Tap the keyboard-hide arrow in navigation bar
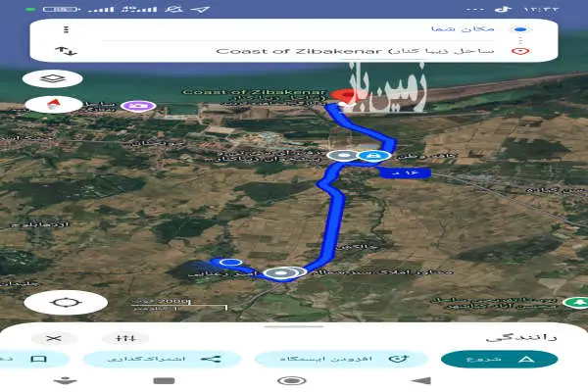 66,381
